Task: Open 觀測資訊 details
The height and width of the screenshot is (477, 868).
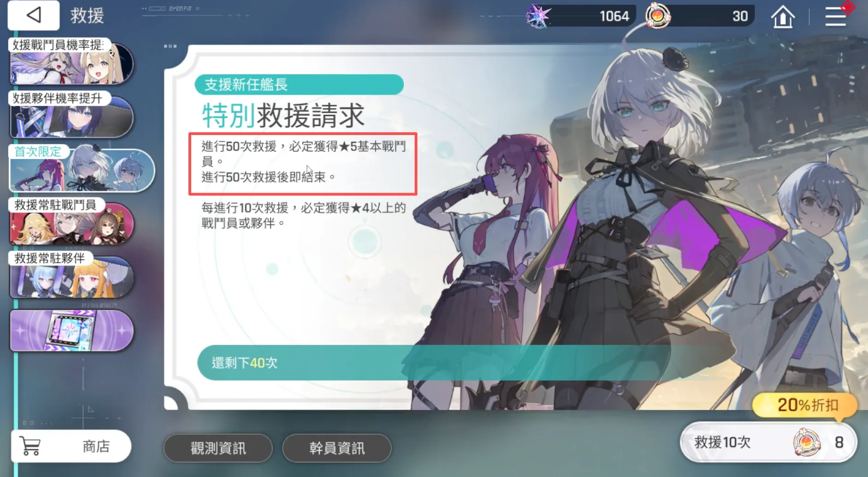Action: (x=218, y=448)
